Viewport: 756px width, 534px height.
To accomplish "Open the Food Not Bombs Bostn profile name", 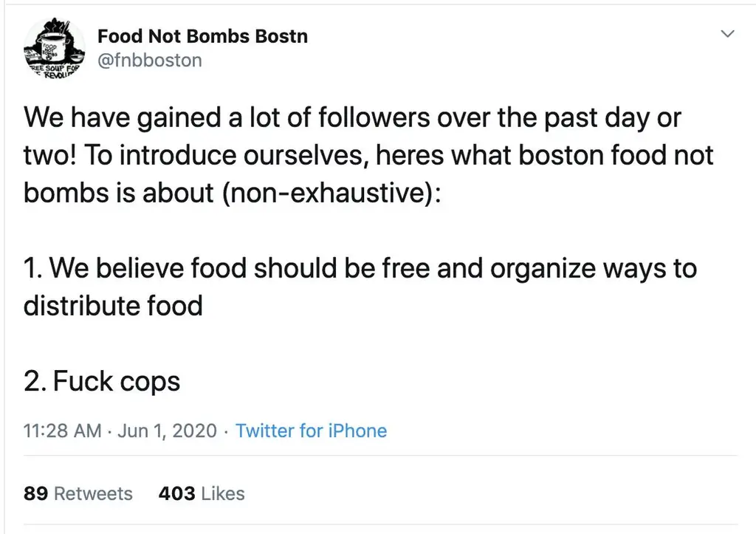I will click(202, 36).
